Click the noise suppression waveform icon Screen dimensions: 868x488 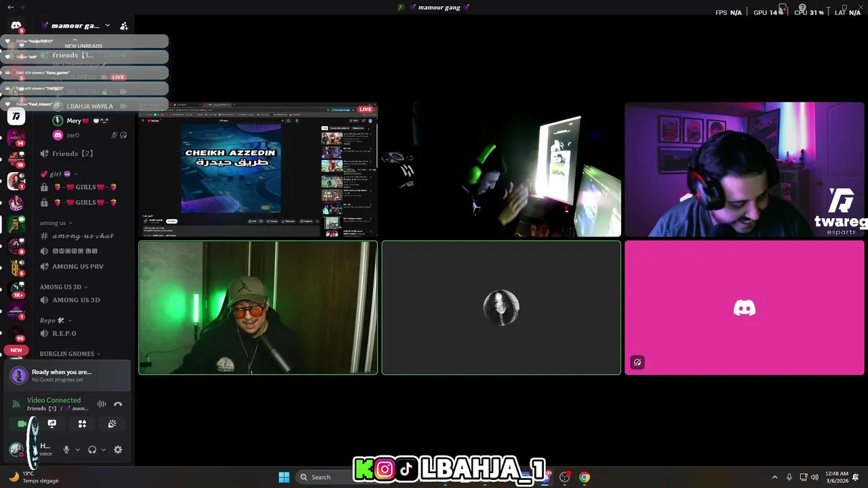(102, 404)
